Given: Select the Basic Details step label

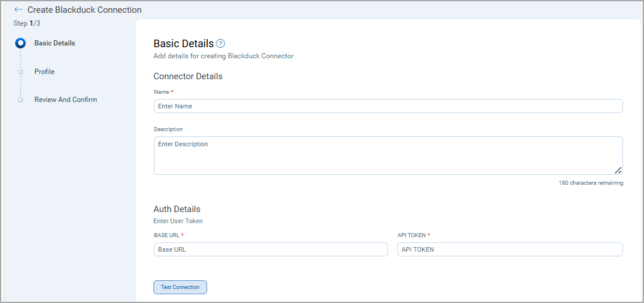Looking at the screenshot, I should click(54, 43).
